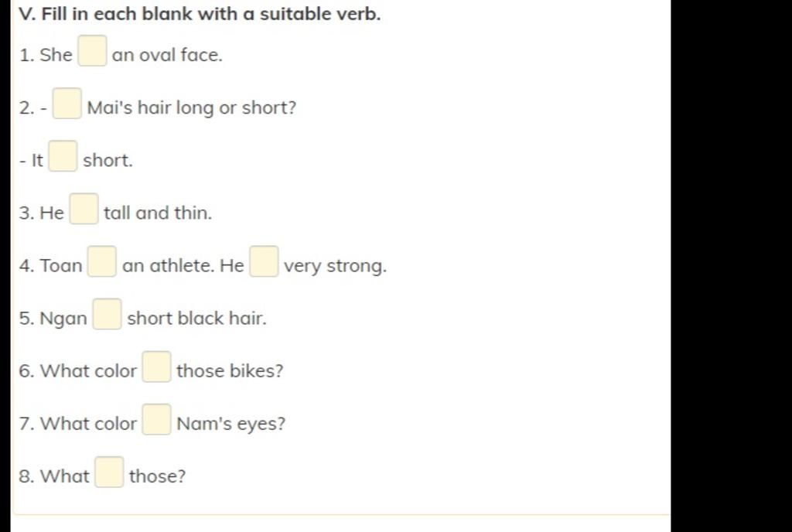
Task: Click the text 'very strong.'
Action: click(x=335, y=266)
